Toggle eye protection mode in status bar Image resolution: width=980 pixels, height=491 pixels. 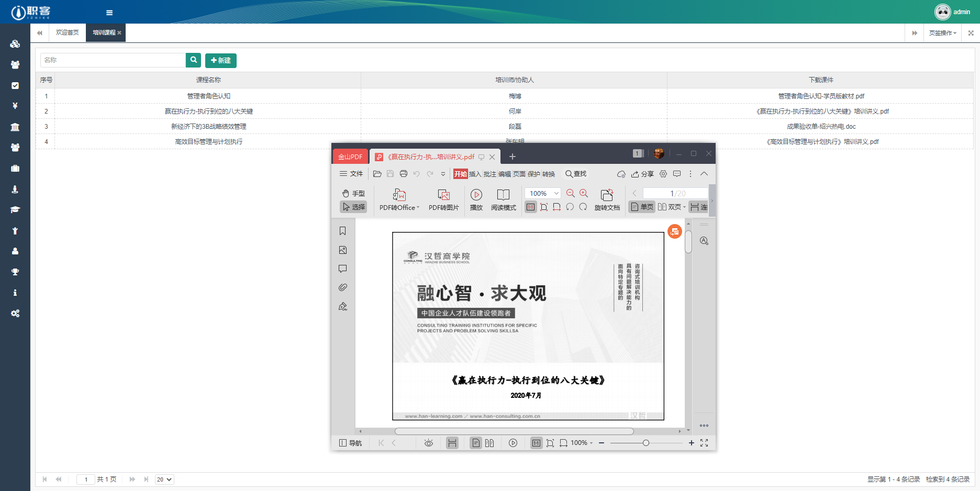(428, 443)
